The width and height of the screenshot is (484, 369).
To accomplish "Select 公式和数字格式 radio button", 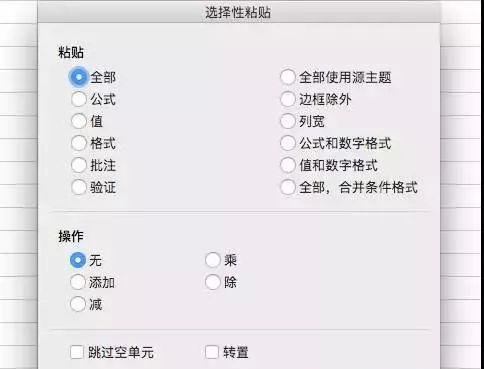I will click(288, 143).
